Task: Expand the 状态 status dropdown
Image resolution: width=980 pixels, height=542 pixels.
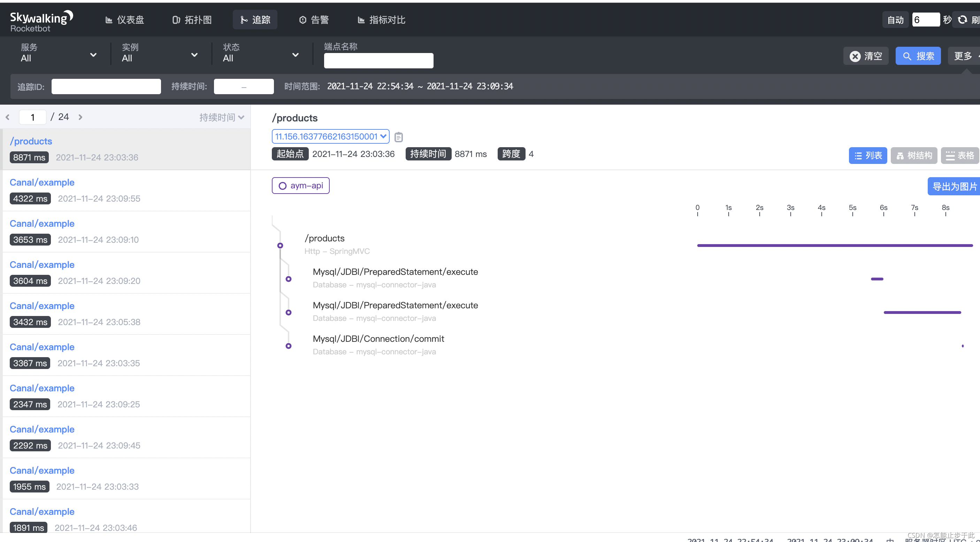Action: tap(261, 53)
